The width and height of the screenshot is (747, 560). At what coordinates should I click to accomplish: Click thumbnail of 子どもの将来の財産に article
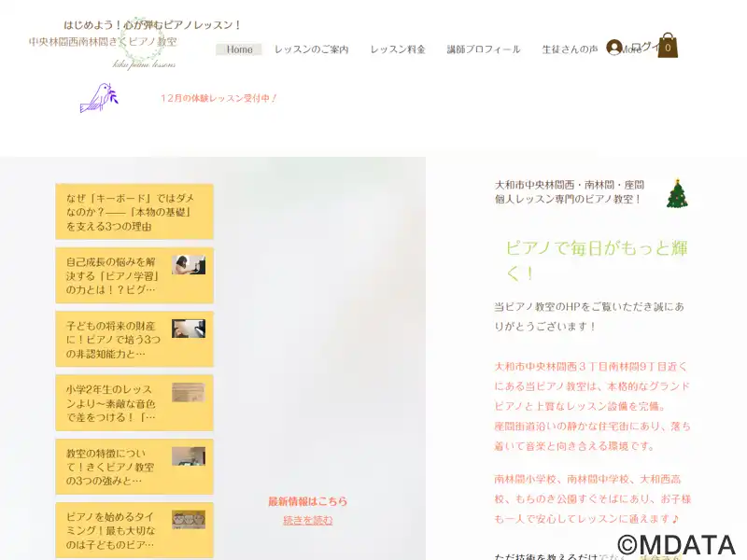point(188,329)
